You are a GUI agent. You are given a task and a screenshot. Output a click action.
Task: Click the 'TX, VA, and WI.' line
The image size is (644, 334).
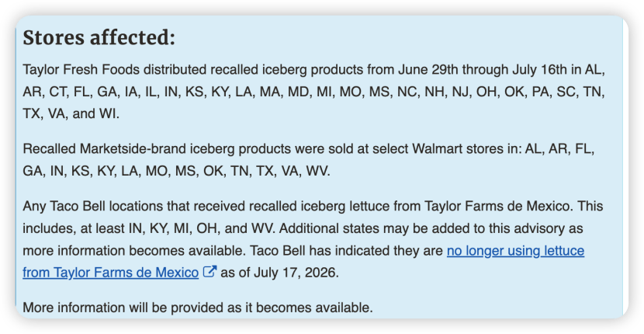[71, 114]
